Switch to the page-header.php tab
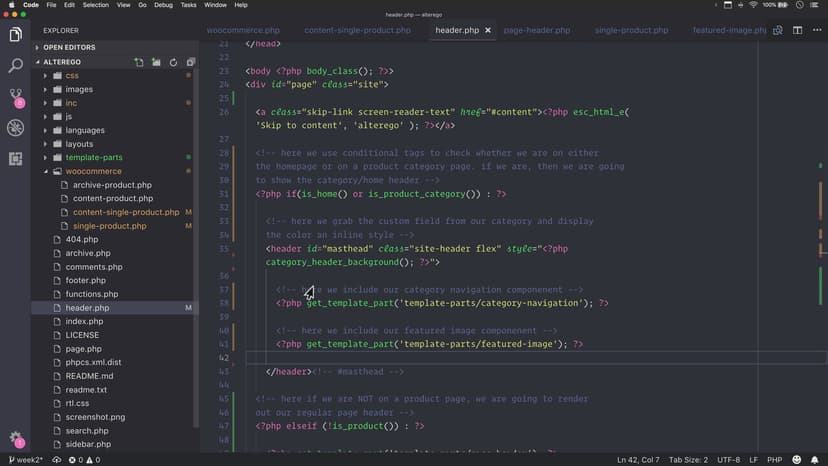Viewport: 828px width, 466px height. [x=538, y=31]
